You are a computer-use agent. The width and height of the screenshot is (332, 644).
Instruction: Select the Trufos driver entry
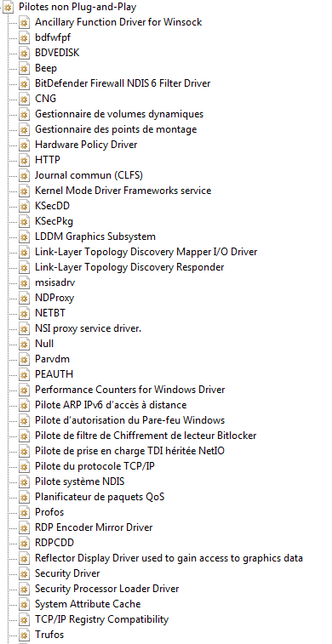(x=49, y=635)
